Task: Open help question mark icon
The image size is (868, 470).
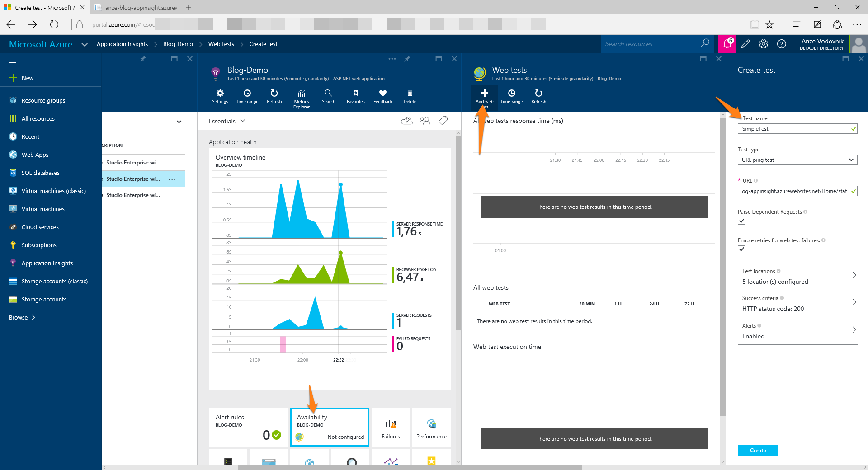Action: tap(782, 44)
